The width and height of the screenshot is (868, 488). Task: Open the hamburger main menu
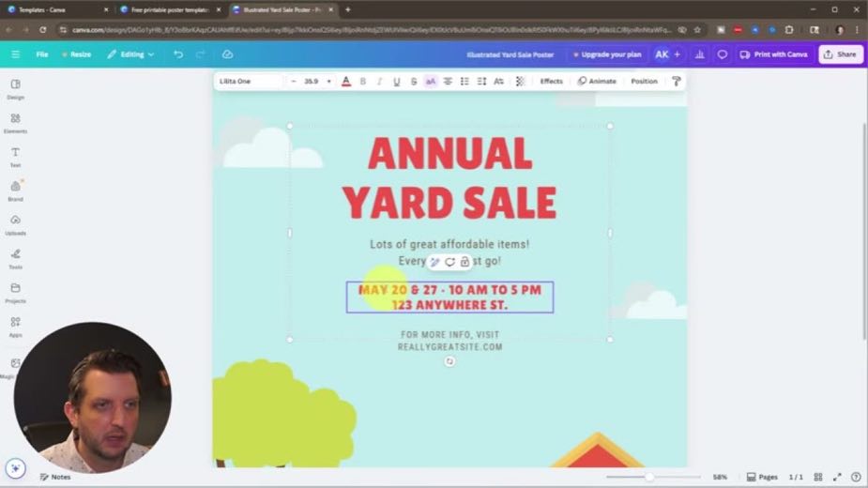click(16, 54)
